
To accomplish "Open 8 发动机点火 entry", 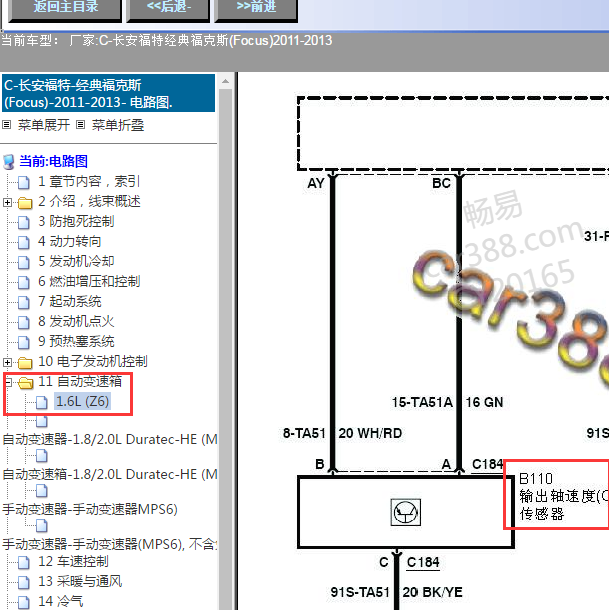I will [76, 321].
